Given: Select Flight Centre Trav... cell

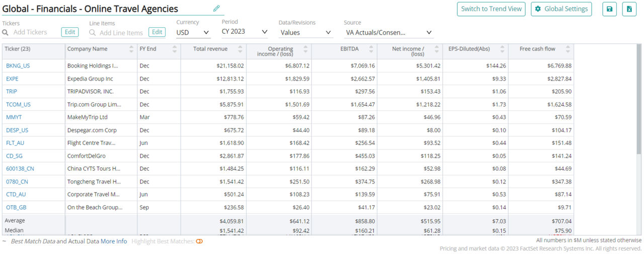Looking at the screenshot, I should coord(101,143).
